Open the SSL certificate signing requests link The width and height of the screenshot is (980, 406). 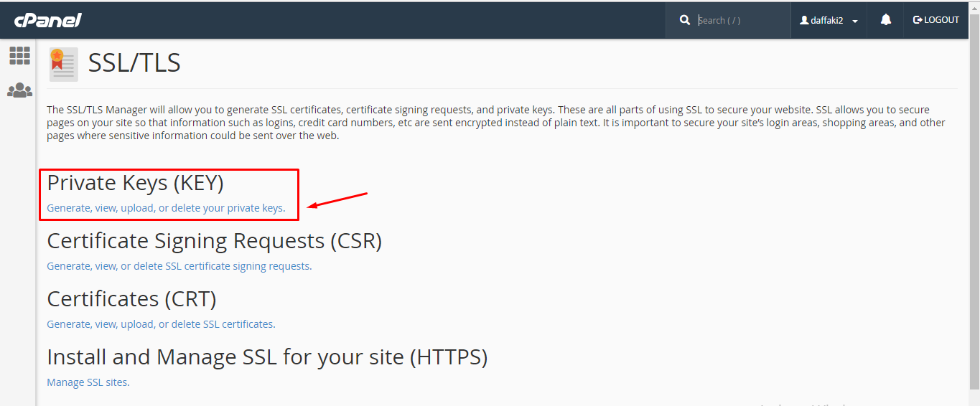pyautogui.click(x=179, y=265)
